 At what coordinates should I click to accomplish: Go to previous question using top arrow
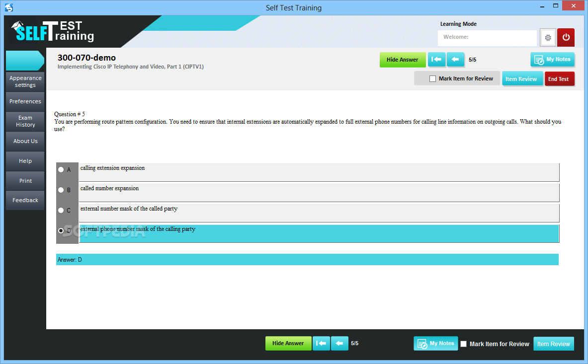click(455, 60)
